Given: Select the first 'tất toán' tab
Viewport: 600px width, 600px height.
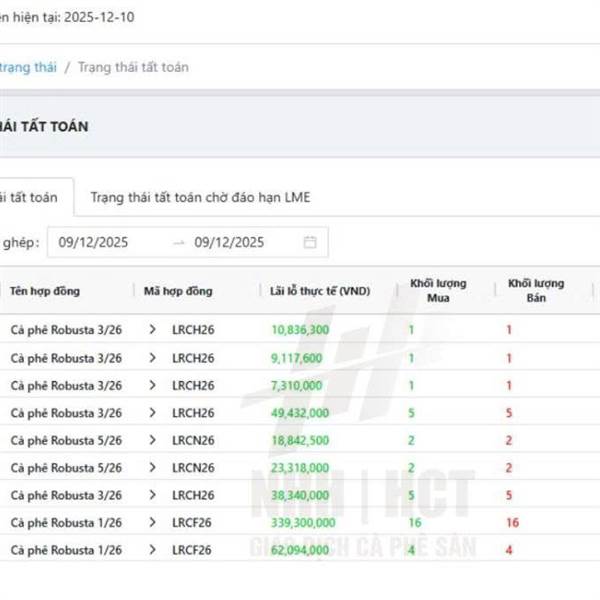Looking at the screenshot, I should pos(30,197).
